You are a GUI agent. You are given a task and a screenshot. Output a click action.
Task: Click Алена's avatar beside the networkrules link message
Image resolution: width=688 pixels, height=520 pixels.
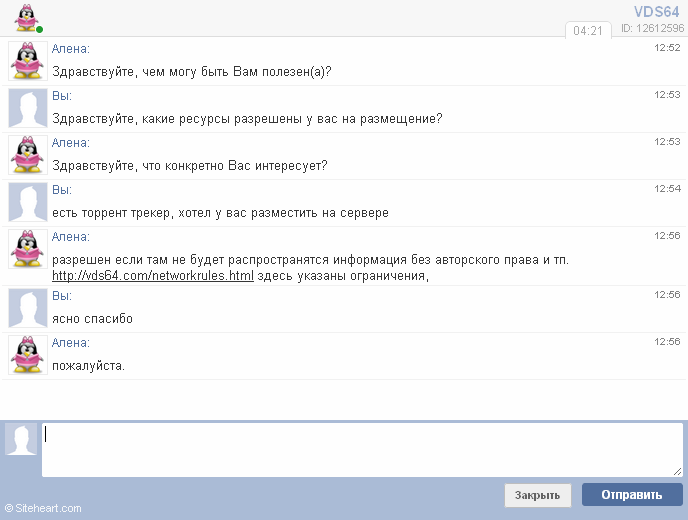click(x=28, y=249)
